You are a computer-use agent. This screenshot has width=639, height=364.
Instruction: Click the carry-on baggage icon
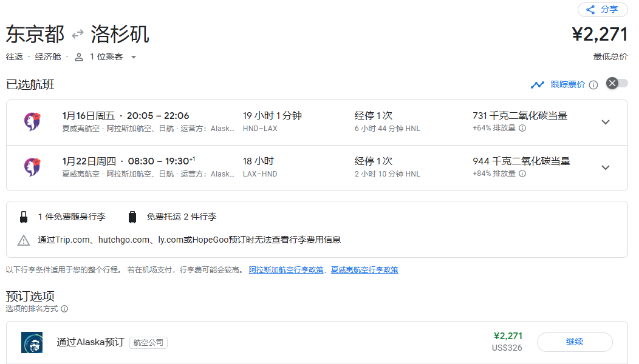point(23,216)
